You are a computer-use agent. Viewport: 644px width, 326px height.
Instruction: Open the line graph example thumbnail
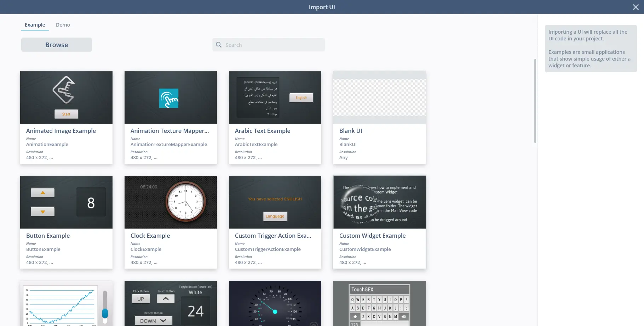(66, 304)
